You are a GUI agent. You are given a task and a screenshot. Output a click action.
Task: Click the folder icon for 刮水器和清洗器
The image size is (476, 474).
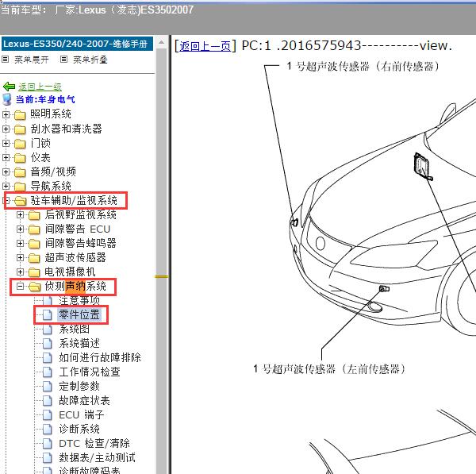click(x=20, y=129)
